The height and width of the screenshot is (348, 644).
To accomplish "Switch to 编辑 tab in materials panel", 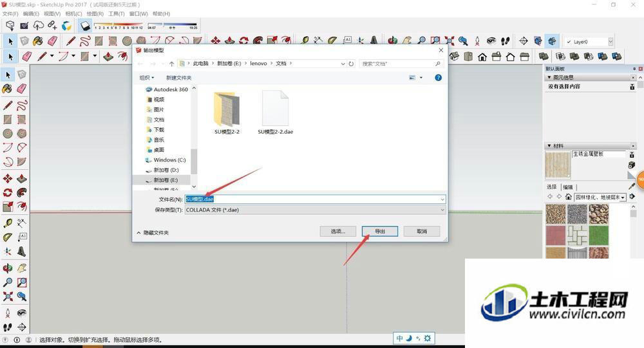I will [x=568, y=187].
